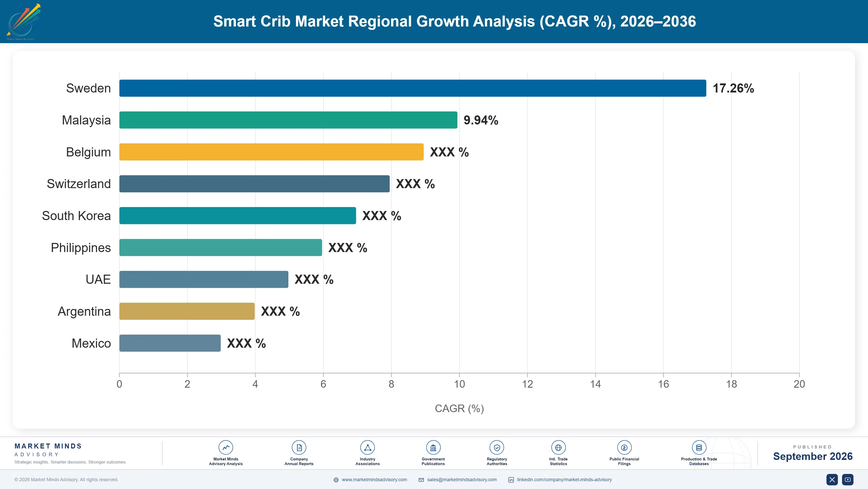
Task: Click the Intl. Trade Statistics globe icon
Action: (558, 447)
